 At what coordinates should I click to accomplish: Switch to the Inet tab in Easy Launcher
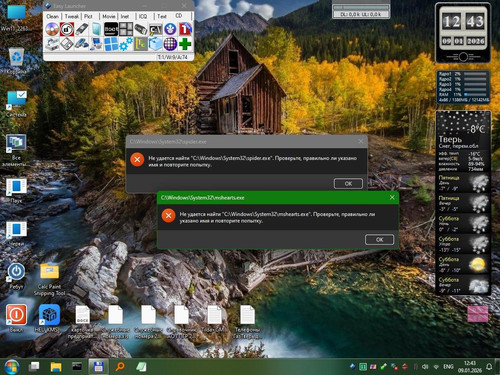(x=125, y=16)
